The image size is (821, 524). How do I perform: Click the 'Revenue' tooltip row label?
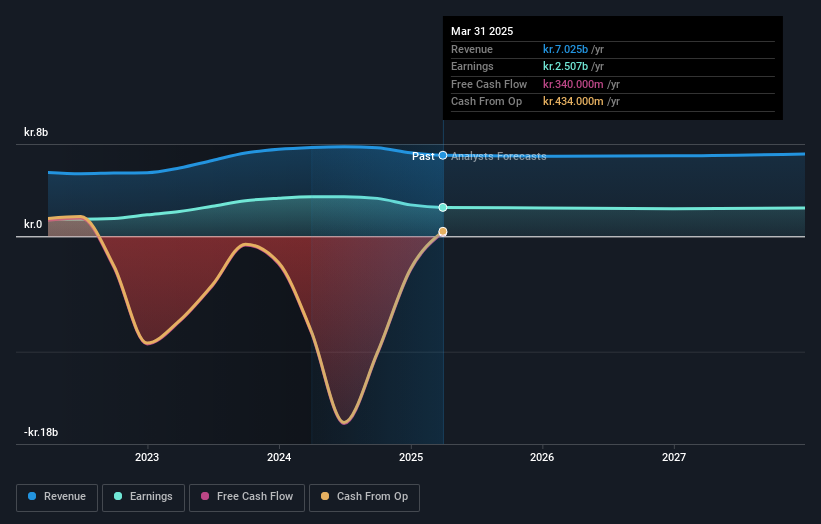[472, 49]
